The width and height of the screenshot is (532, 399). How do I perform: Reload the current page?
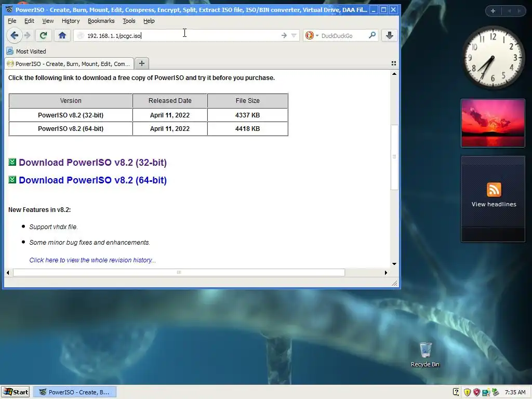pyautogui.click(x=43, y=35)
